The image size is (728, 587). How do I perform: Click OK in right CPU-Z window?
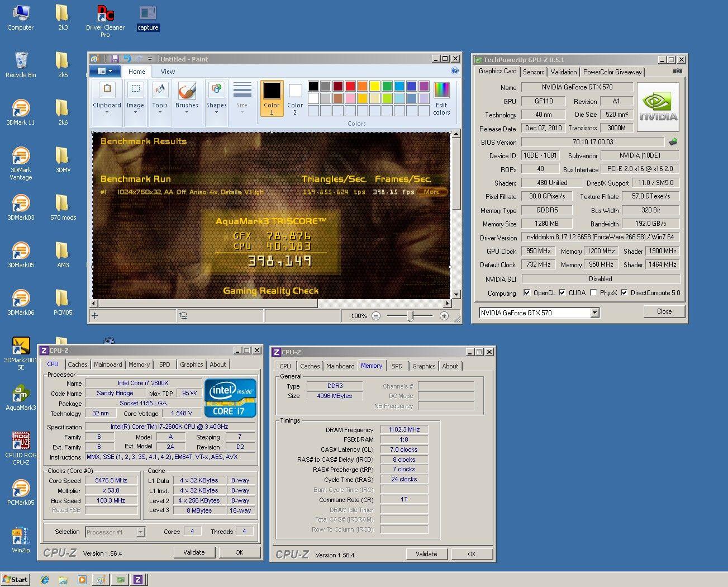coord(472,554)
